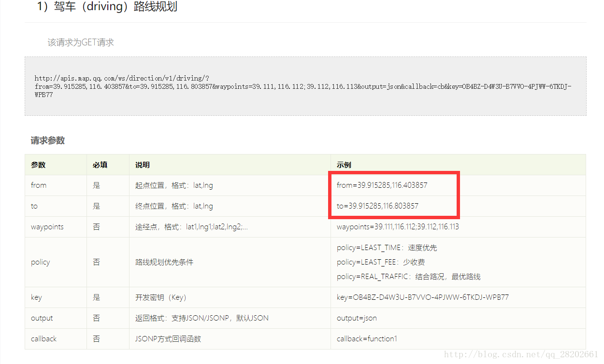604x364 pixels.
Task: Click example 'waypoints=39.111,116.112;39.112,116.113'
Action: (x=398, y=227)
